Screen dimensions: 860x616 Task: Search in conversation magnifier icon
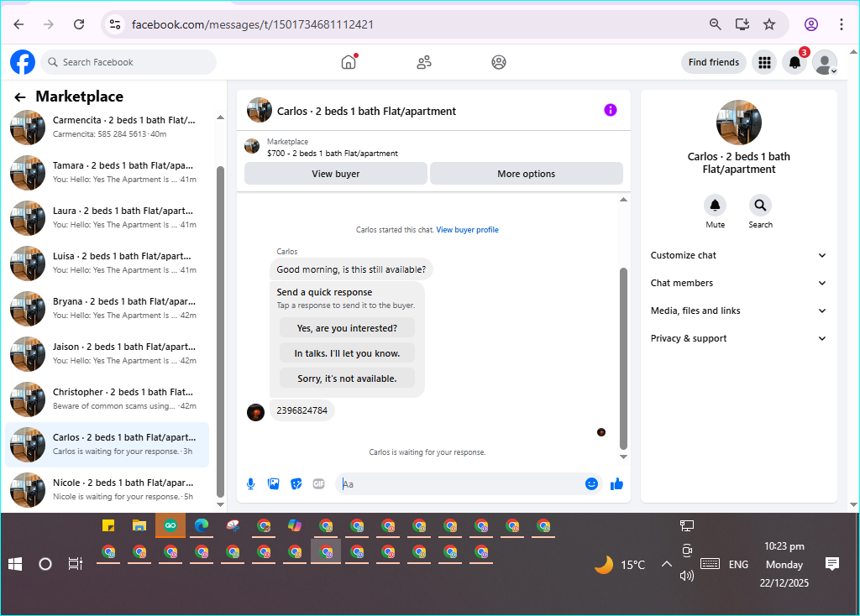(760, 206)
